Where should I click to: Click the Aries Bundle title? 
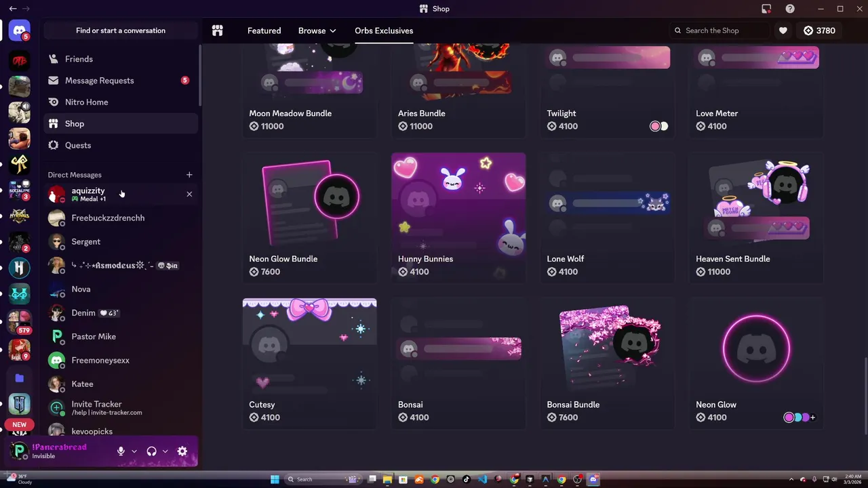point(422,113)
